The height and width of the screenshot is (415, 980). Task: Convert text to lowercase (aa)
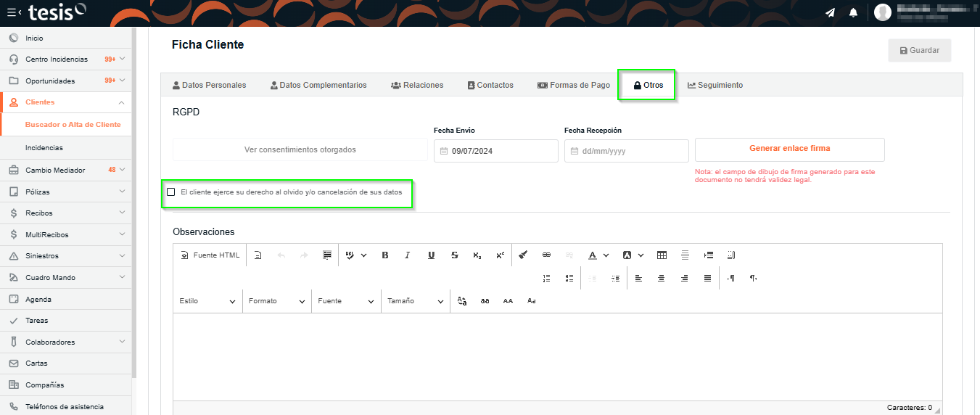pyautogui.click(x=485, y=301)
